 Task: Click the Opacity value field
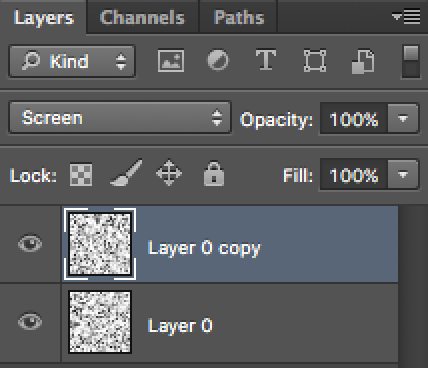(x=354, y=119)
